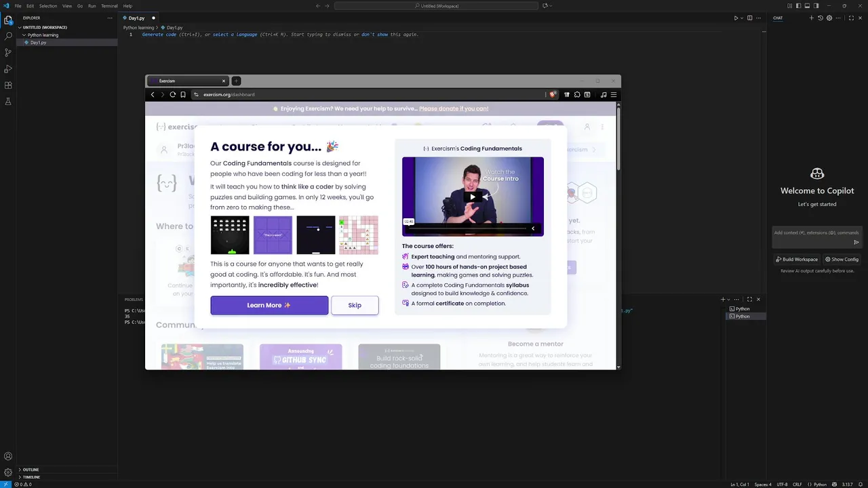
Task: Open the Accounts icon in activity bar
Action: click(8, 456)
